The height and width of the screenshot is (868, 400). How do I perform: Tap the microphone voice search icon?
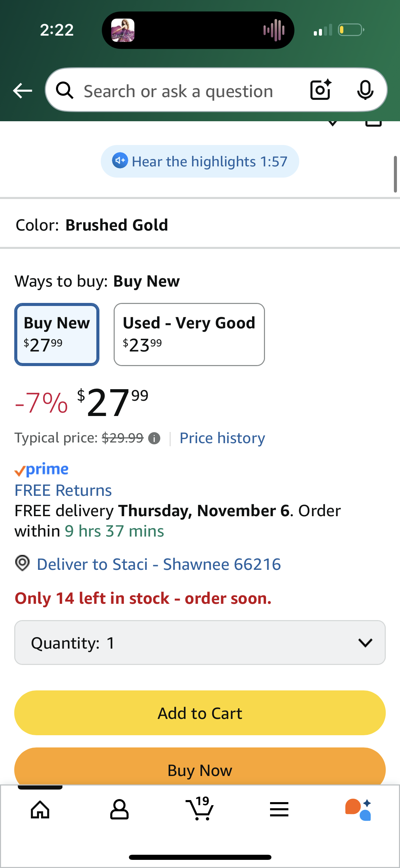365,90
